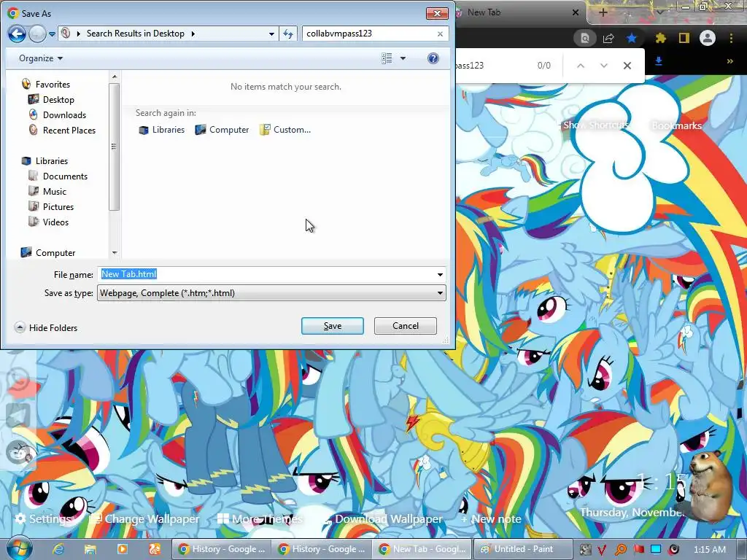The width and height of the screenshot is (747, 560).
Task: Open Chrome tab search chevron
Action: (x=659, y=12)
